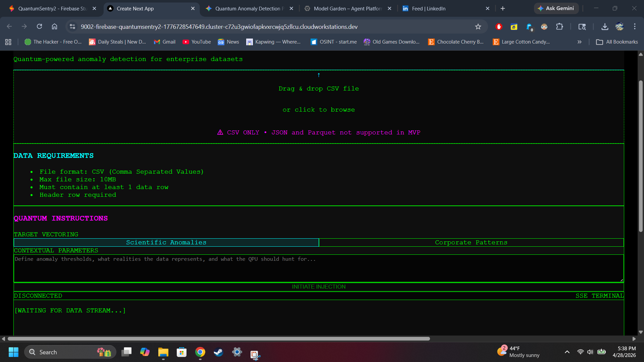Open Microsoft Store from taskbar

pyautogui.click(x=181, y=352)
